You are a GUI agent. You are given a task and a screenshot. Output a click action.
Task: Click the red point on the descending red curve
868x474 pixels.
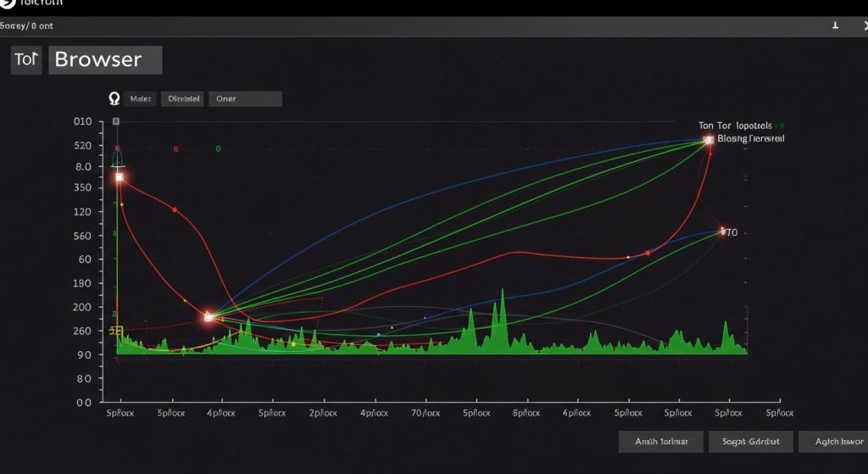175,209
